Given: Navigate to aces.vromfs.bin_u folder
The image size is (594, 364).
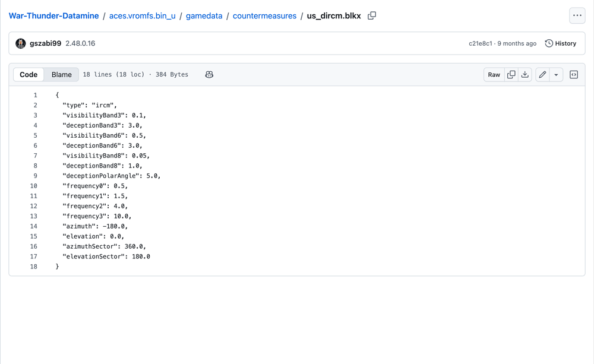Looking at the screenshot, I should coord(143,16).
